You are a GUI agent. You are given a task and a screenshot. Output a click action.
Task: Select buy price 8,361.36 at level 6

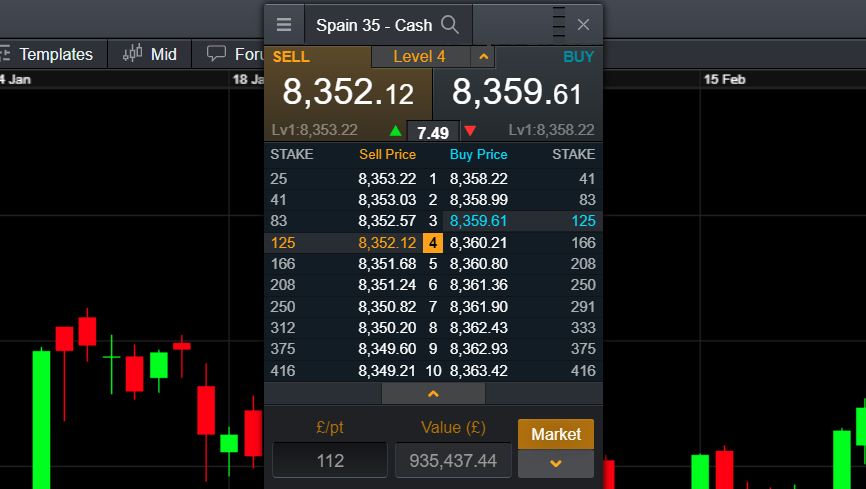479,285
